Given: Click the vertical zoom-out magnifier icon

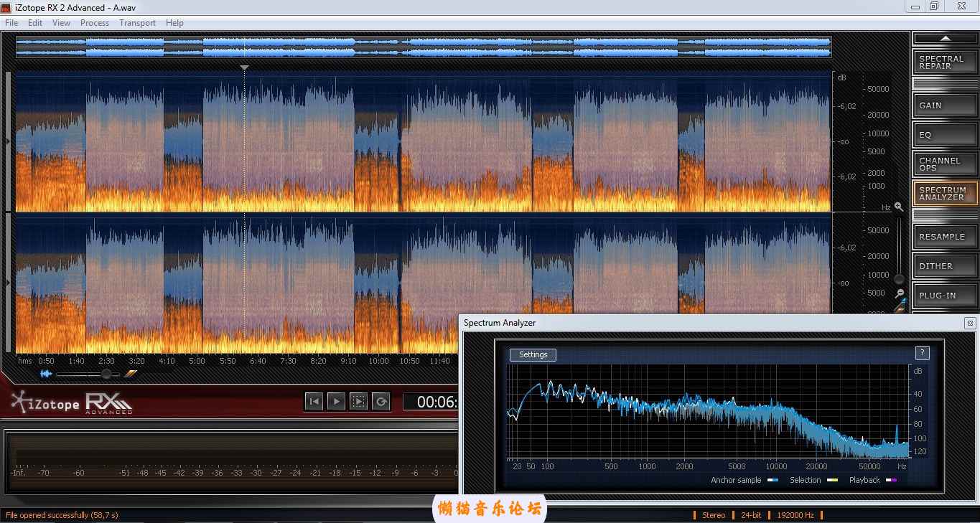Looking at the screenshot, I should point(898,293).
